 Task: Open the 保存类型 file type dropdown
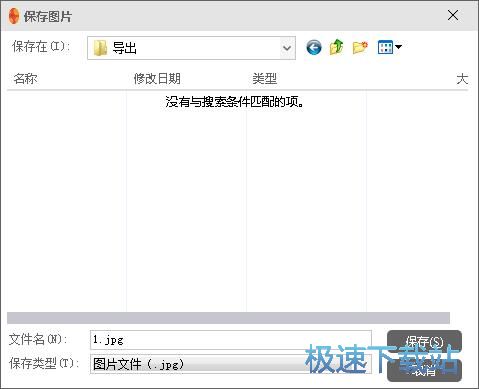(x=231, y=364)
